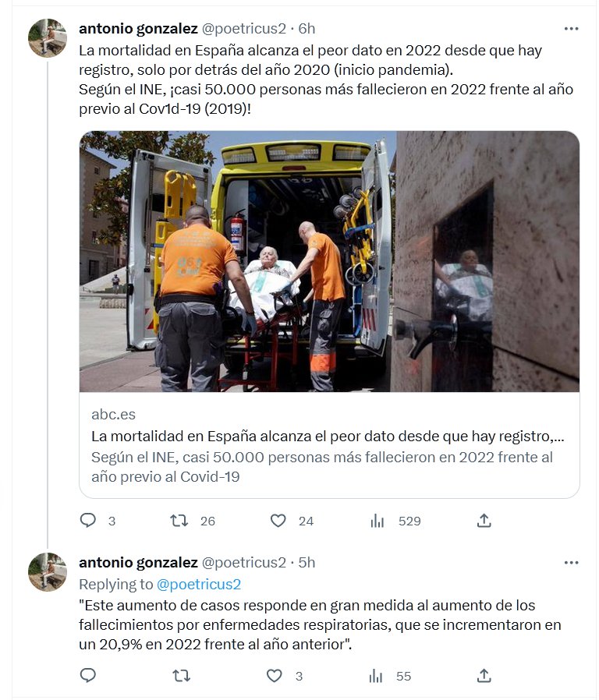Open the ambulance photo in the article card
Screen dimensions: 599x700
click(x=329, y=262)
